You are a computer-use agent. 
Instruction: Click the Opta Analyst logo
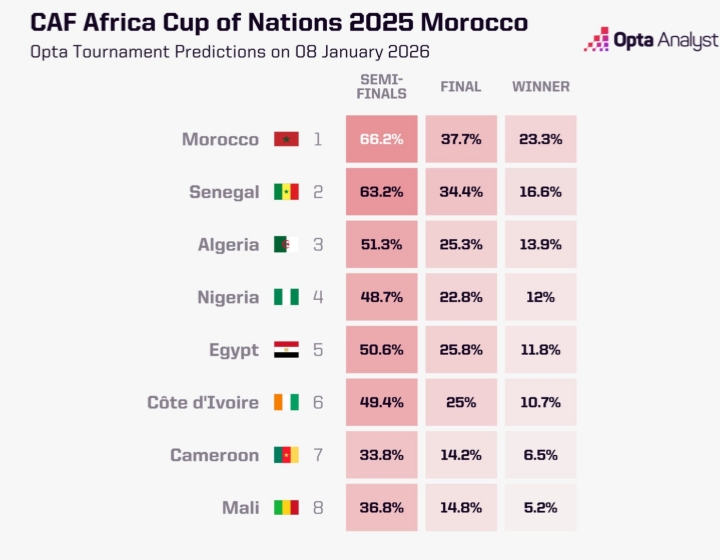pos(651,40)
